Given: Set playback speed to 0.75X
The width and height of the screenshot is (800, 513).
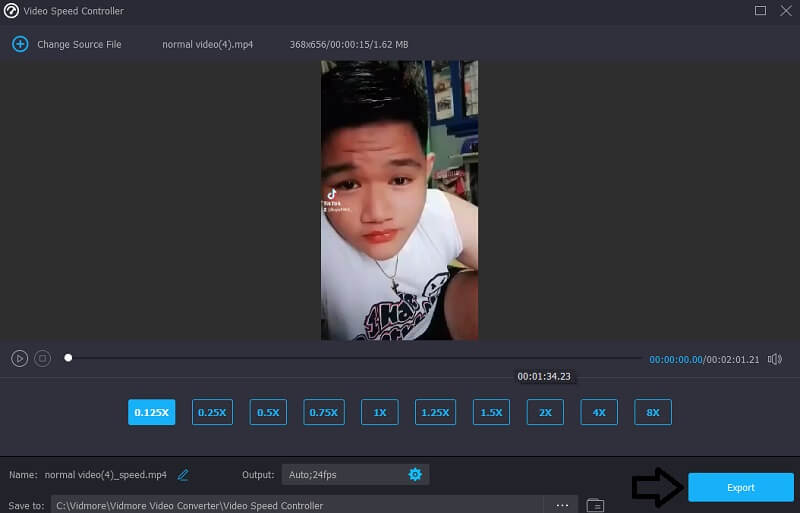Looking at the screenshot, I should click(324, 412).
